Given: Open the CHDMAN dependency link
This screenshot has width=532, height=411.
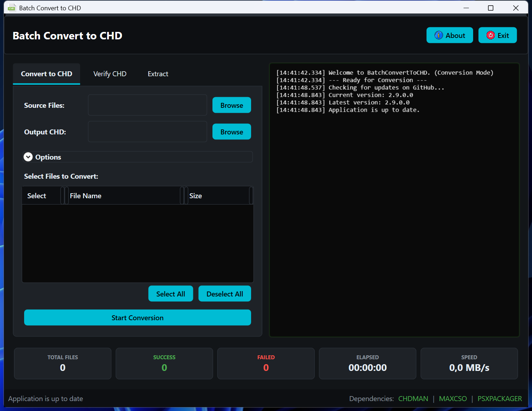Looking at the screenshot, I should [x=413, y=399].
